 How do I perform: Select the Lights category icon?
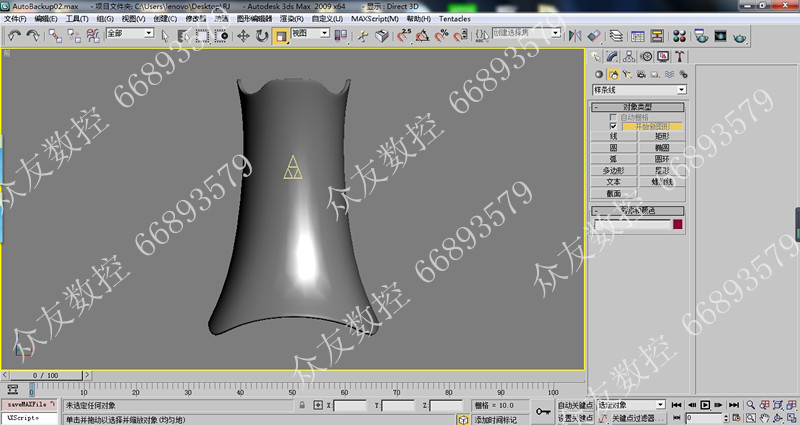tap(627, 74)
